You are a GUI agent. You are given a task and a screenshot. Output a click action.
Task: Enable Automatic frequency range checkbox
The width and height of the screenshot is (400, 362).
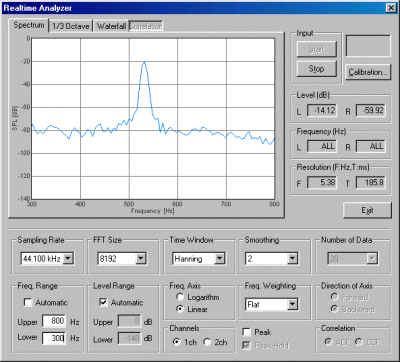click(x=28, y=302)
